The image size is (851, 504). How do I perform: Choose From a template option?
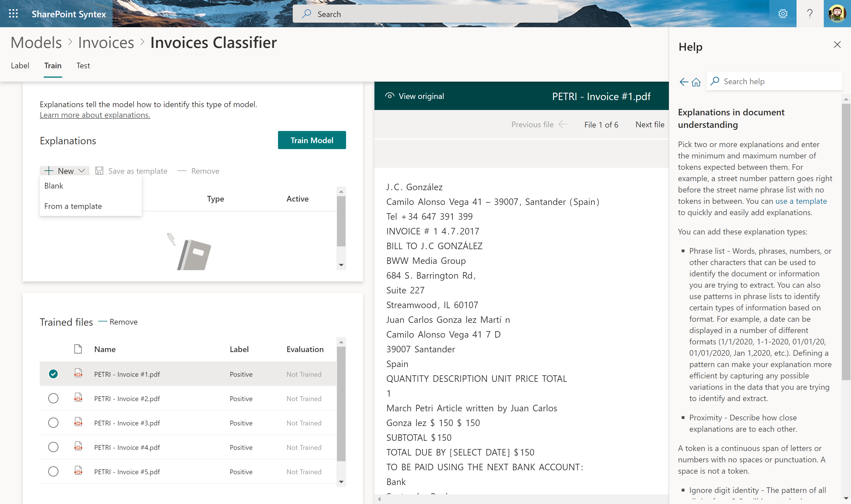[x=73, y=206]
